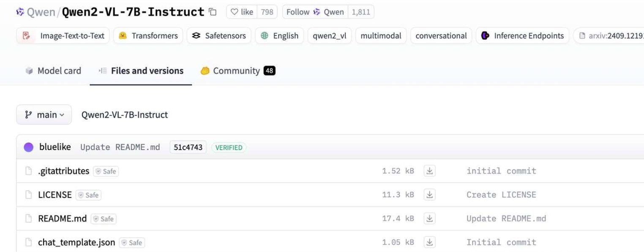
Task: Switch to the Files and versions tab
Action: point(141,71)
